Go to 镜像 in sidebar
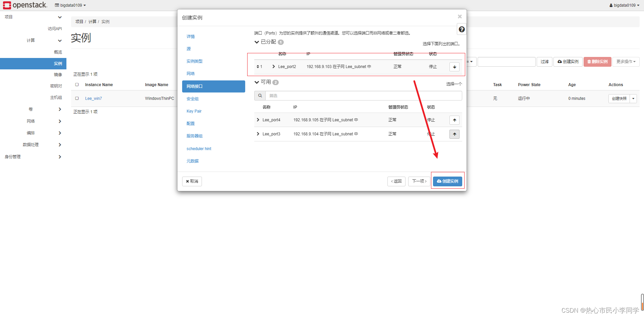The image size is (644, 317). (58, 75)
